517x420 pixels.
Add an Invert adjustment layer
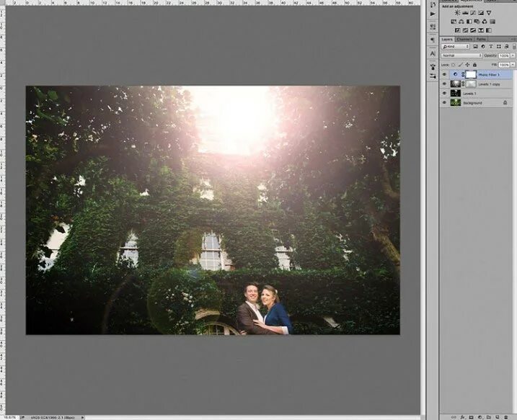pos(458,30)
